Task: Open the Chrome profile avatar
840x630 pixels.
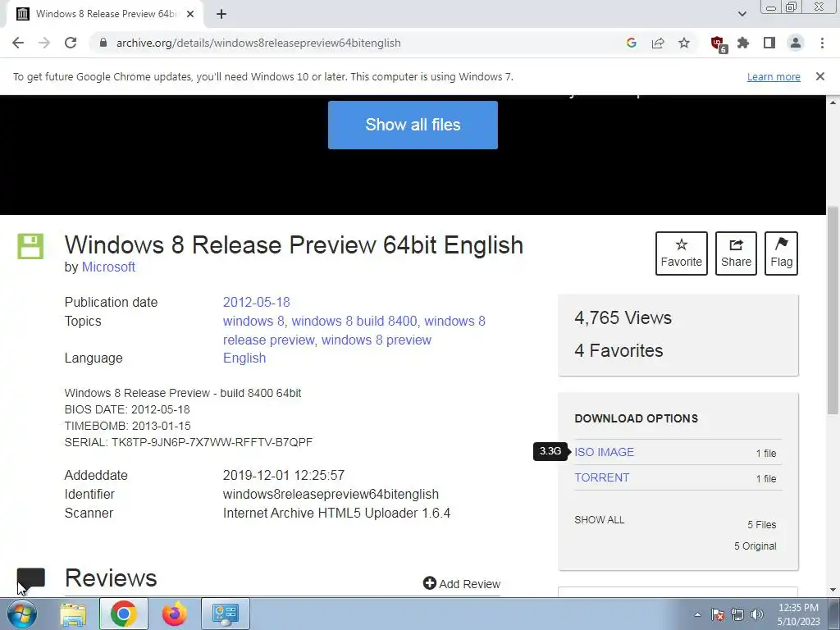Action: pos(796,43)
